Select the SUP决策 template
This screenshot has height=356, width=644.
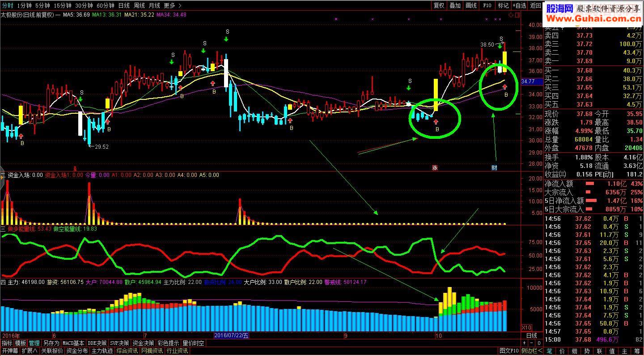click(x=120, y=343)
